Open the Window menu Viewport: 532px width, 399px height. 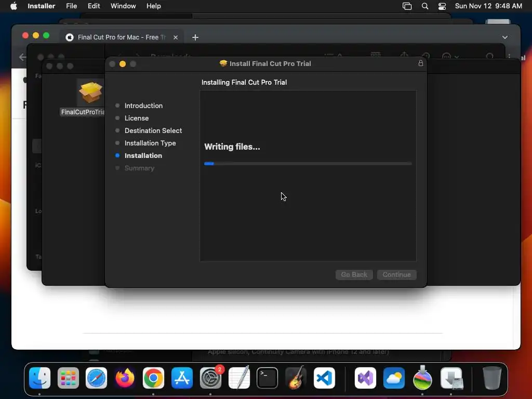pyautogui.click(x=123, y=6)
